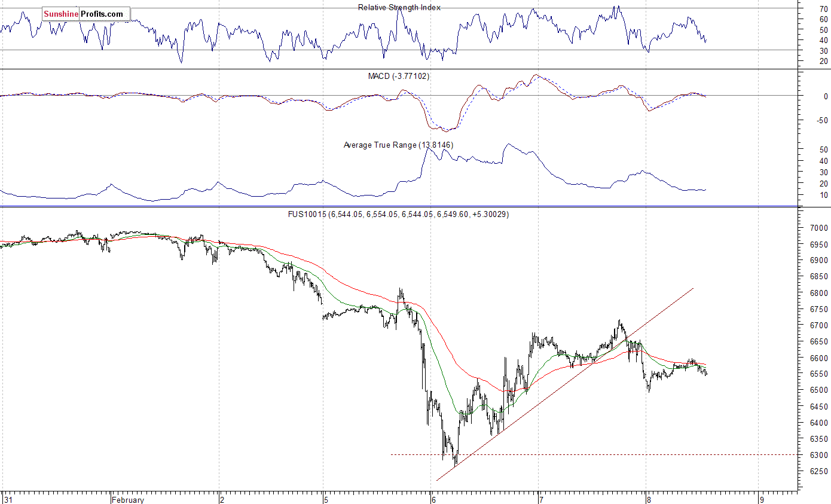
Task: Click the date axis label 8
Action: pyautogui.click(x=649, y=500)
